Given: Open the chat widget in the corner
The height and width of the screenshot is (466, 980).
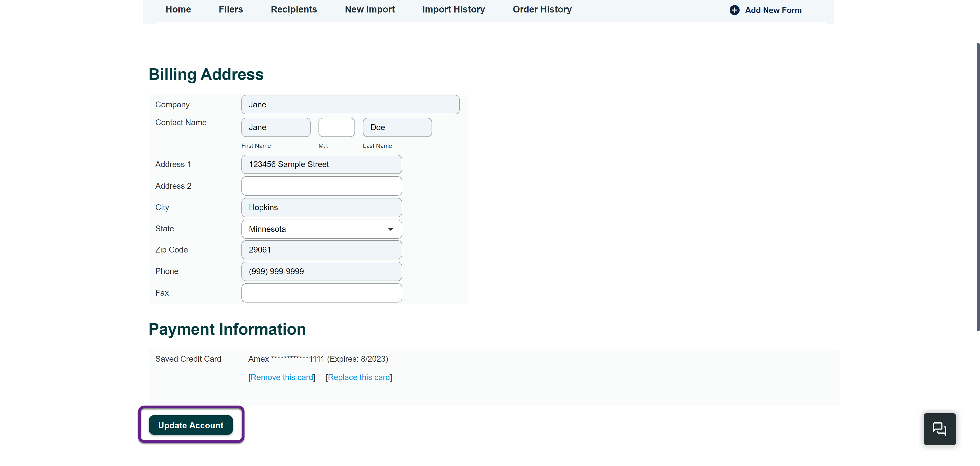Looking at the screenshot, I should [x=940, y=429].
